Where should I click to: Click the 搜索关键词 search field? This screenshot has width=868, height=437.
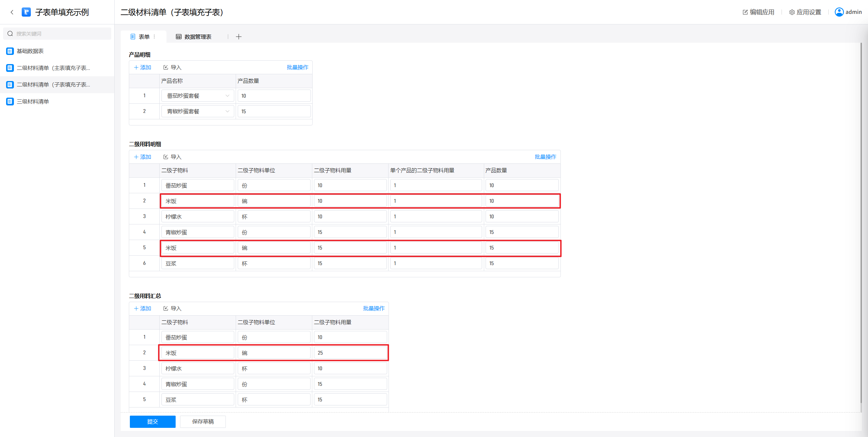58,34
